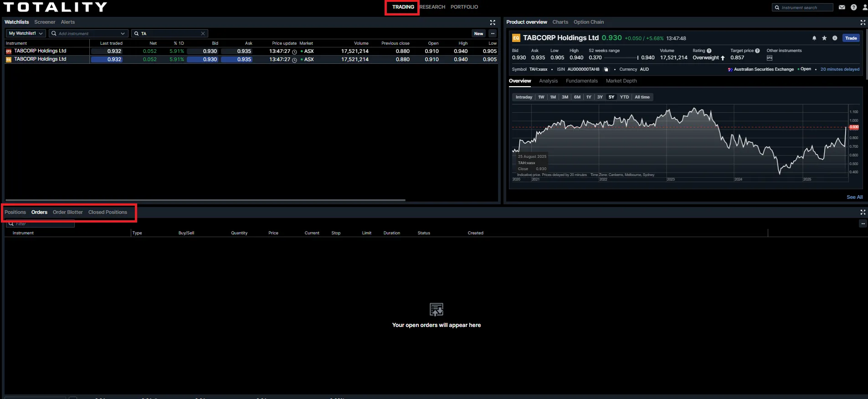
Task: Click the EQ TABCORP row type icon
Action: 9,59
